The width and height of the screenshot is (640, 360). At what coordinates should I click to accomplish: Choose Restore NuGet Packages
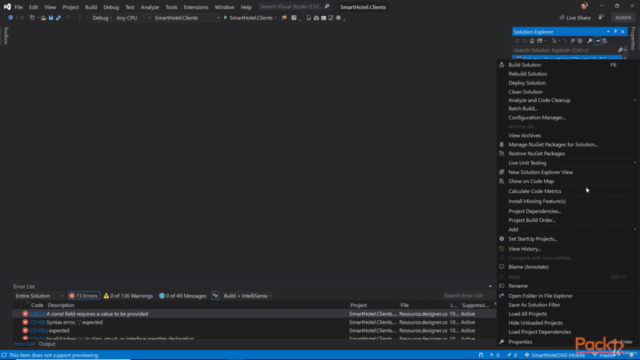pos(568,153)
